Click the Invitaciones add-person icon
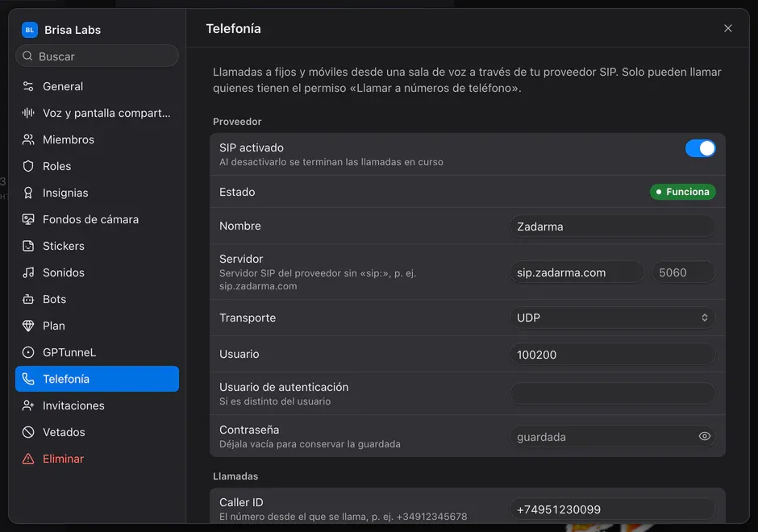Image resolution: width=758 pixels, height=532 pixels. coord(28,405)
